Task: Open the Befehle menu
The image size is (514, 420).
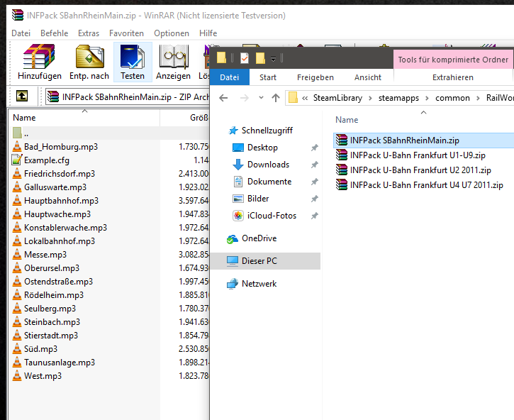Action: pos(55,33)
